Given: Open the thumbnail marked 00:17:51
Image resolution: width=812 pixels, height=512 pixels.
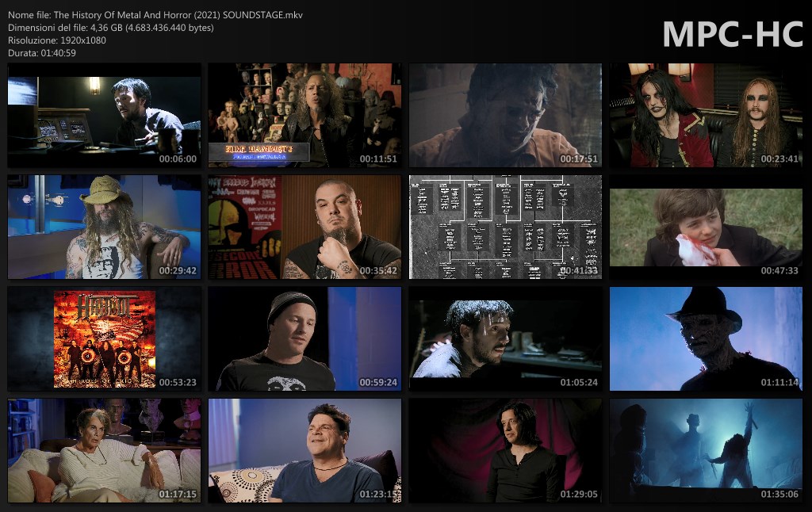Looking at the screenshot, I should coord(505,115).
